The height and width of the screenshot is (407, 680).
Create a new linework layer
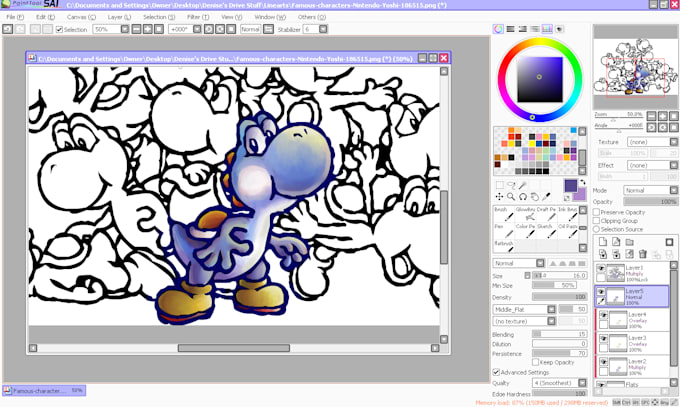click(x=616, y=242)
